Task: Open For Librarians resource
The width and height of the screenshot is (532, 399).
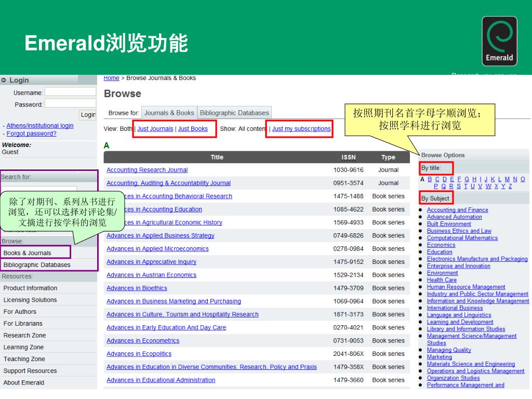Action: tap(23, 324)
